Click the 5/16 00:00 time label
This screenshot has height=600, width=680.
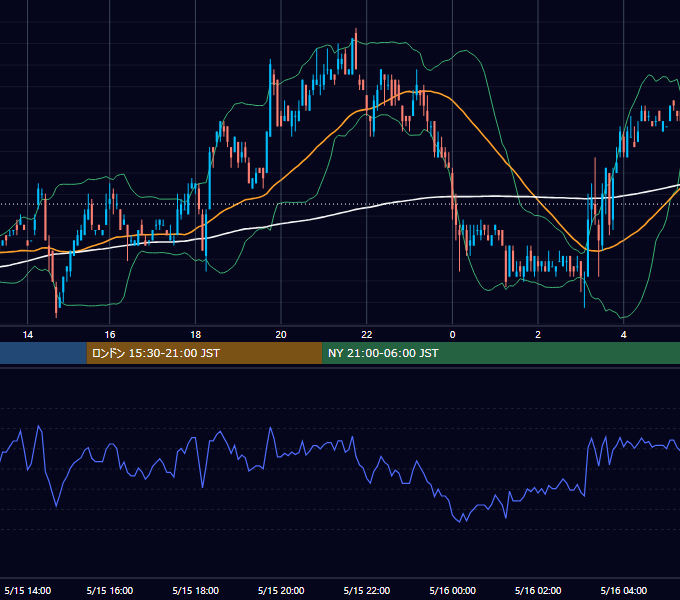452,590
